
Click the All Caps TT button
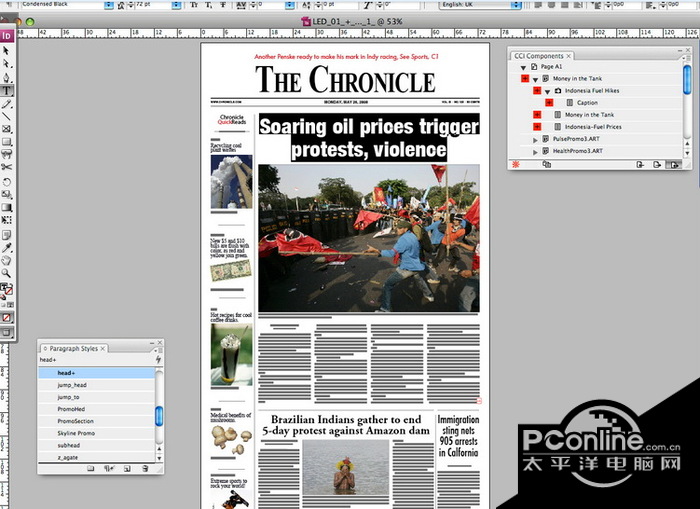194,5
